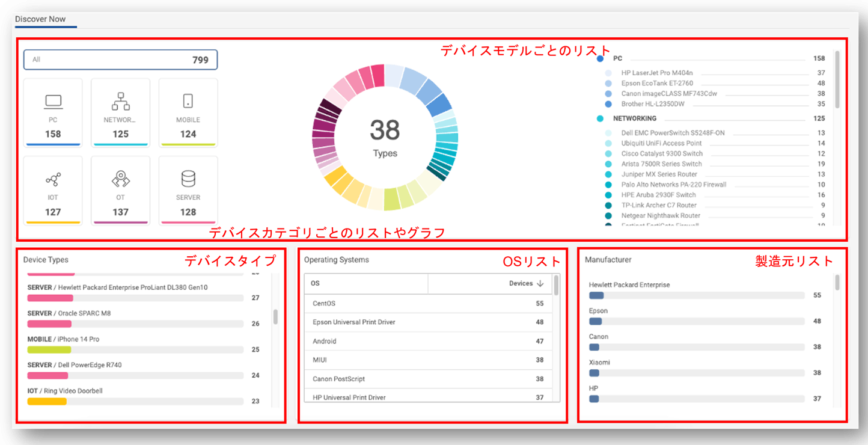868x445 pixels.
Task: Select Dell EMC PowerSwitch S5248F-ON entry
Action: click(x=714, y=133)
